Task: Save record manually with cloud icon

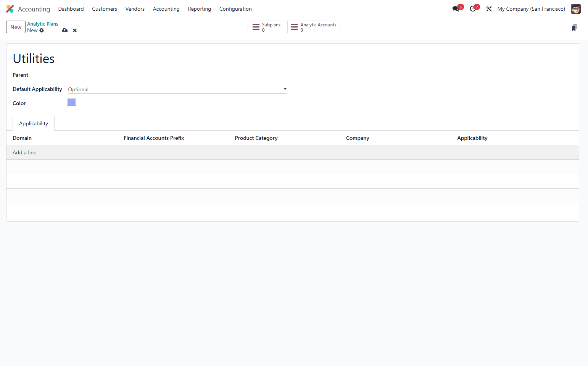Action: (65, 30)
